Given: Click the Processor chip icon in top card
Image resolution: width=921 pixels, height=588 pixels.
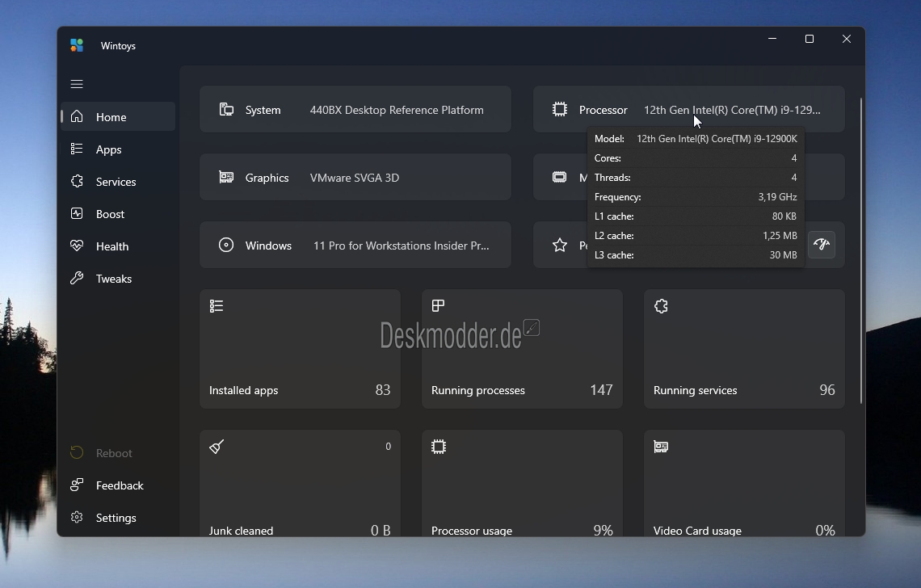Looking at the screenshot, I should pyautogui.click(x=560, y=109).
